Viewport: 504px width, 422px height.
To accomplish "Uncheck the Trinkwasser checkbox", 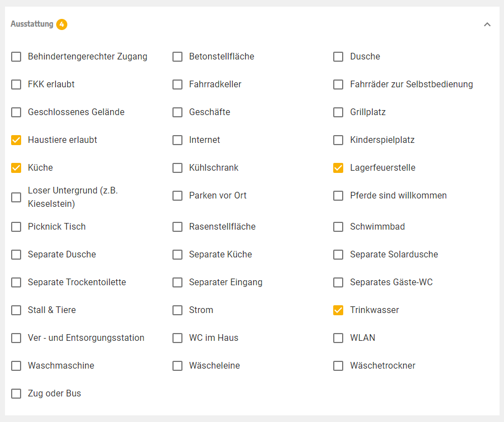I will click(338, 310).
